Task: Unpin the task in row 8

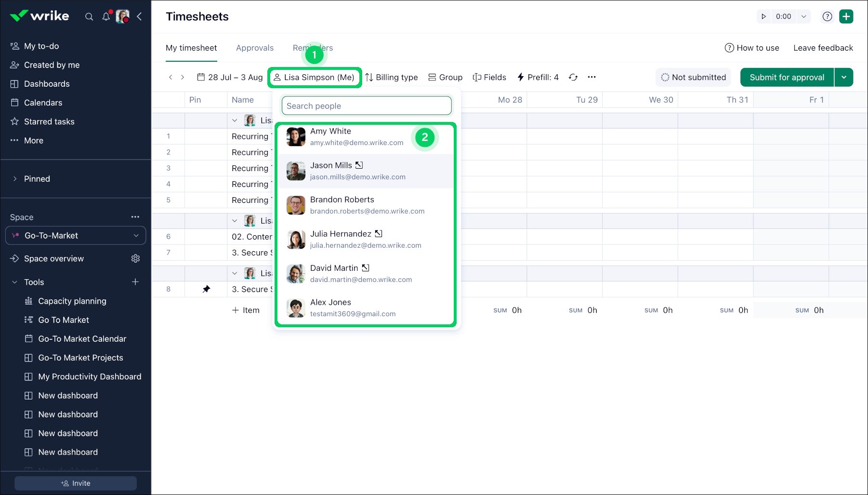Action: tap(206, 289)
